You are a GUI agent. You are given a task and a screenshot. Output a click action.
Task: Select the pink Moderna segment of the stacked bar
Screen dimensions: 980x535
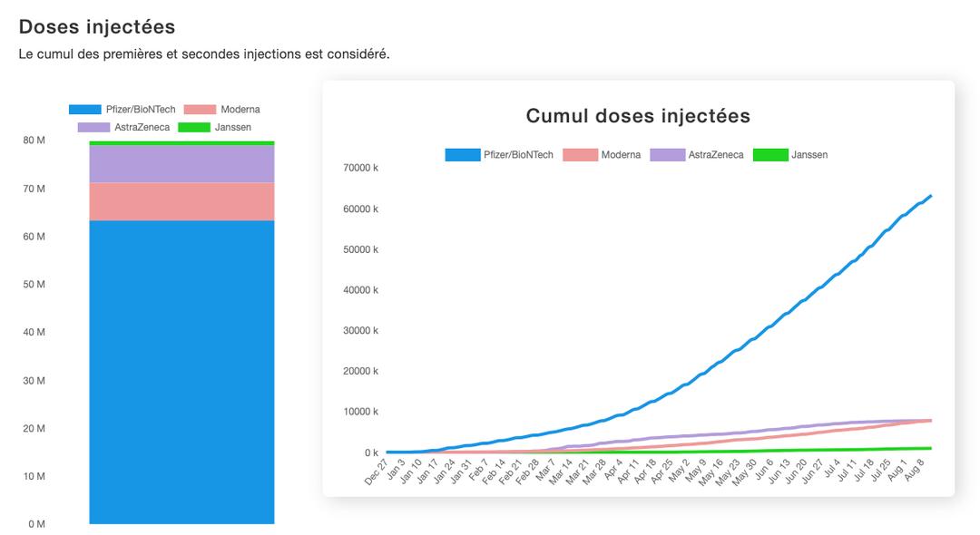181,201
